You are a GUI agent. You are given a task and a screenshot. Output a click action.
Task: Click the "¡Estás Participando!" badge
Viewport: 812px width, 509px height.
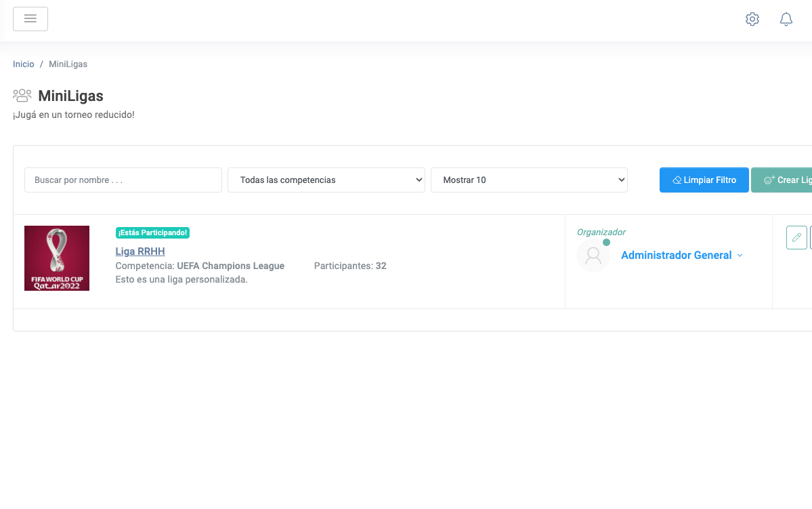coord(152,233)
